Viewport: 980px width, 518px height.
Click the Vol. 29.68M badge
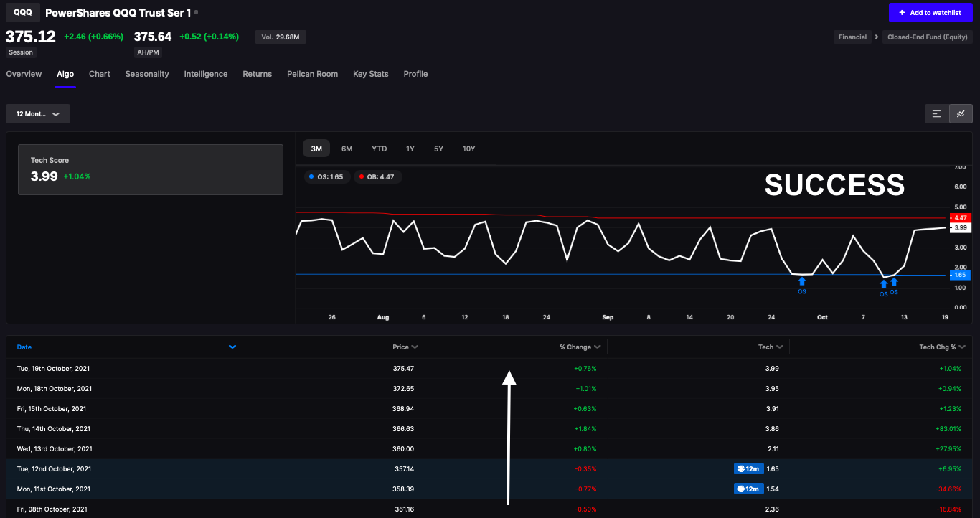[x=281, y=37]
